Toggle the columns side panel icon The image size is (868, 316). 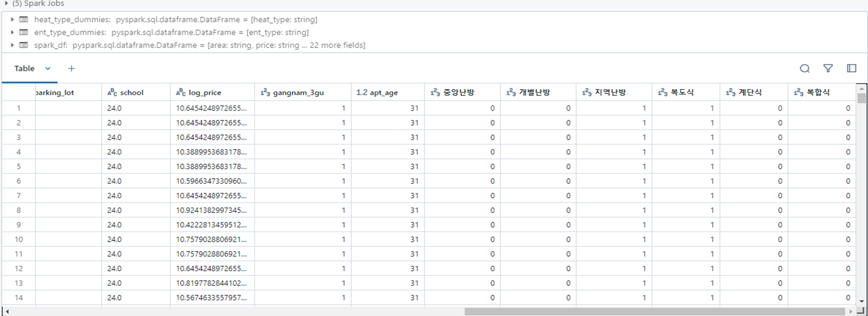coord(852,68)
